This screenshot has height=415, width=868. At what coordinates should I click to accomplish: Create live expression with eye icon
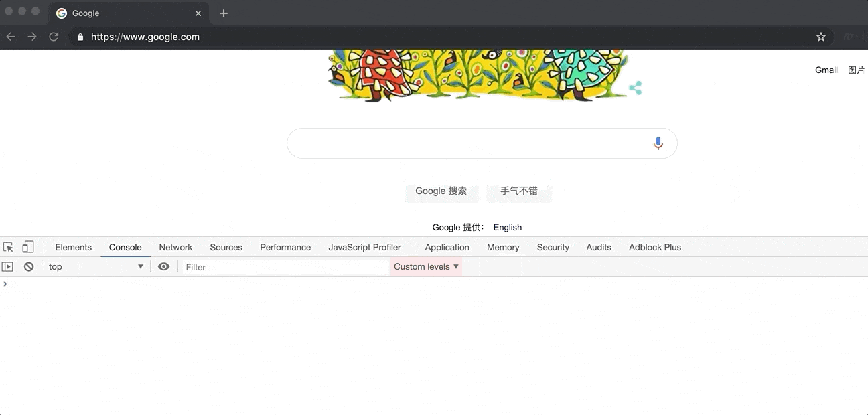pyautogui.click(x=163, y=266)
